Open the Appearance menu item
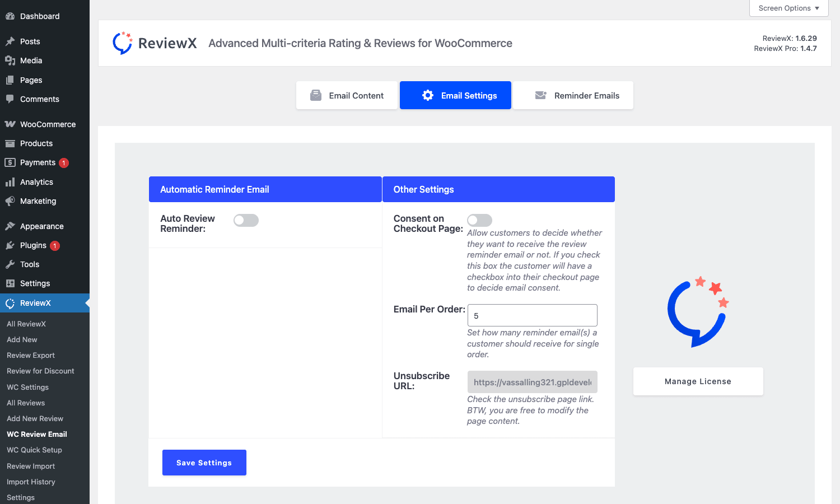840x504 pixels. pos(45,226)
